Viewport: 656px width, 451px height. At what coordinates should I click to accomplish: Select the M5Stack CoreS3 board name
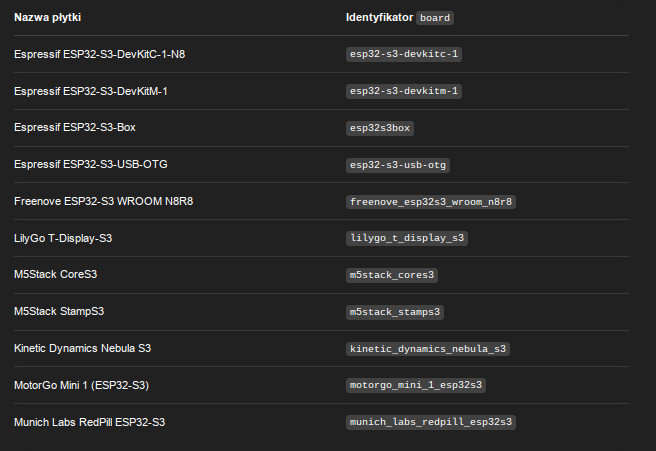(55, 275)
